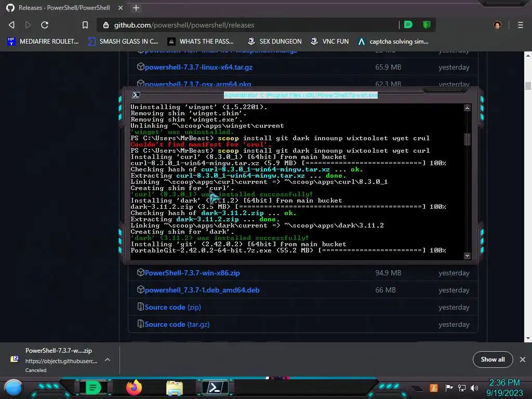Click the browser page scrollbar thumb

coord(528,86)
